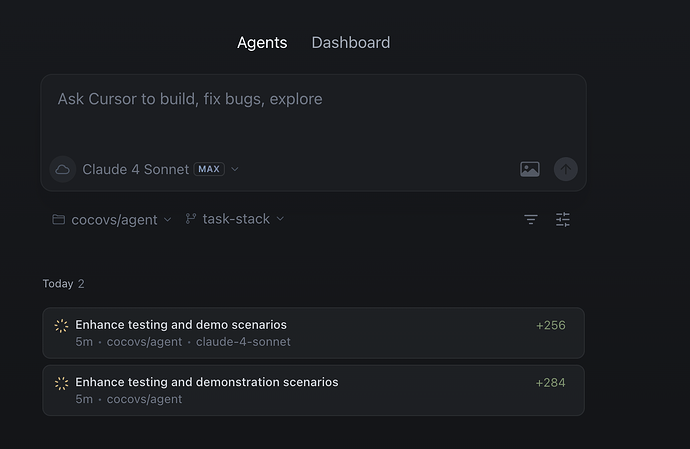
Task: Click 5m timestamp on demonstration scenarios row
Action: click(84, 399)
